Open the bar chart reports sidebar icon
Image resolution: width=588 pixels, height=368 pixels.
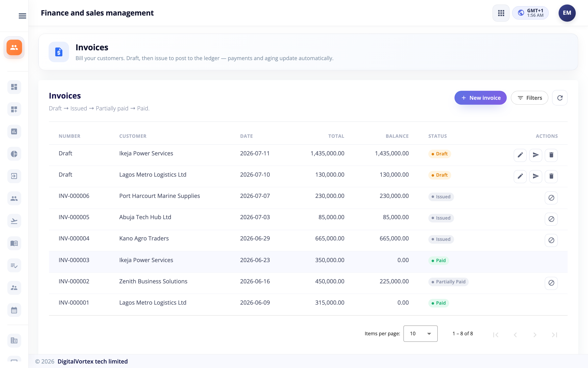[14, 131]
